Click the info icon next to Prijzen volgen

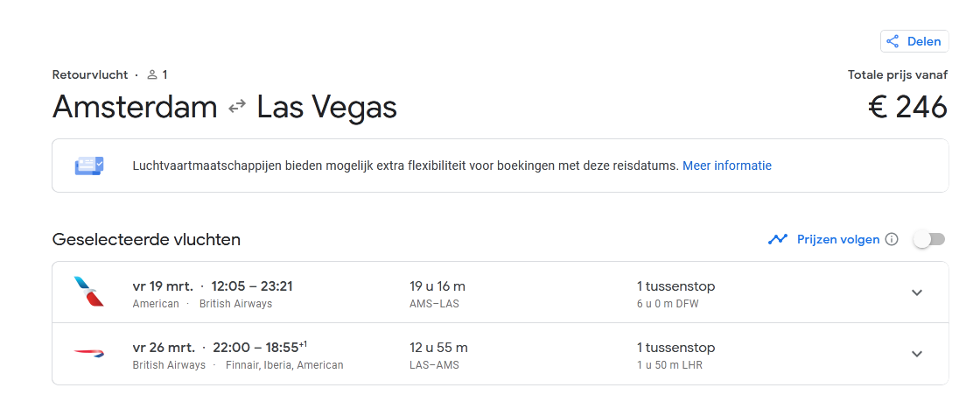pos(892,239)
